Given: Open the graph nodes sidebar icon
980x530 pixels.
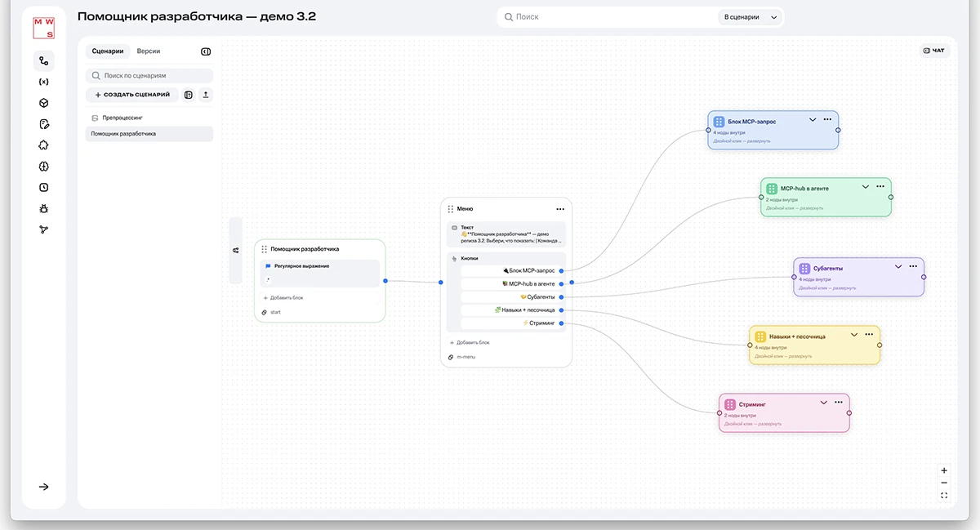Looking at the screenshot, I should point(44,229).
